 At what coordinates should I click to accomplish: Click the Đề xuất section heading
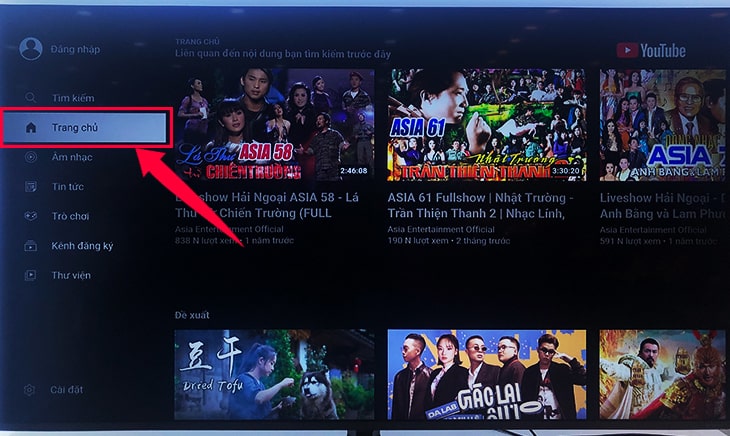tap(192, 315)
